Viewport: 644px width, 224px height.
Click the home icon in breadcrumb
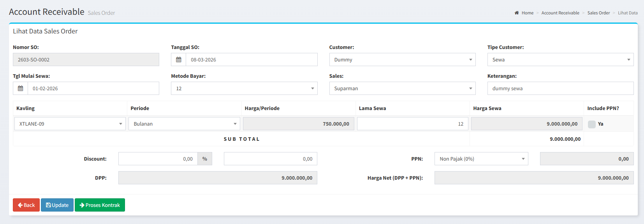pyautogui.click(x=517, y=13)
